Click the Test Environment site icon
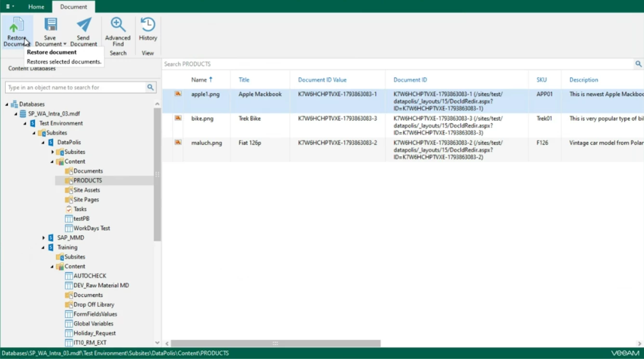Viewport: 644px width, 359px height. coord(32,123)
